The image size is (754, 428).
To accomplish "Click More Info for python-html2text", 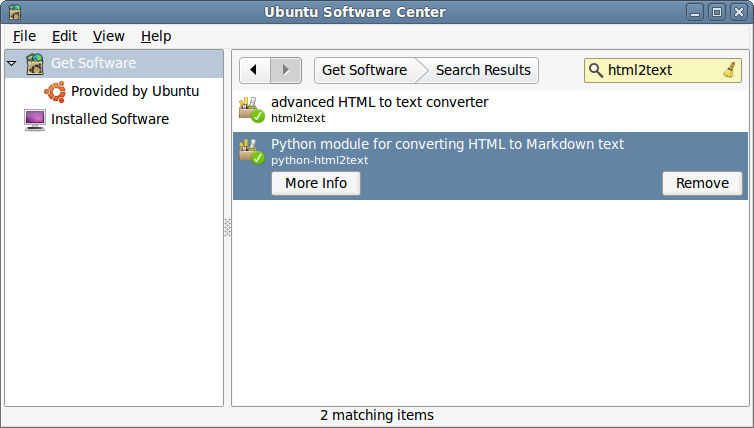I will (x=316, y=183).
